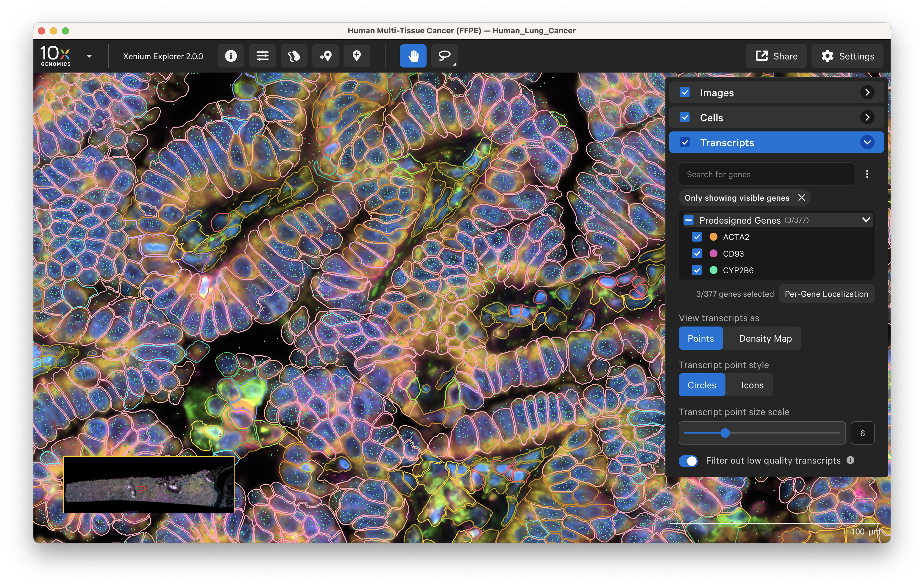This screenshot has height=587, width=924.
Task: Disable the CD93 gene visibility
Action: [x=697, y=253]
